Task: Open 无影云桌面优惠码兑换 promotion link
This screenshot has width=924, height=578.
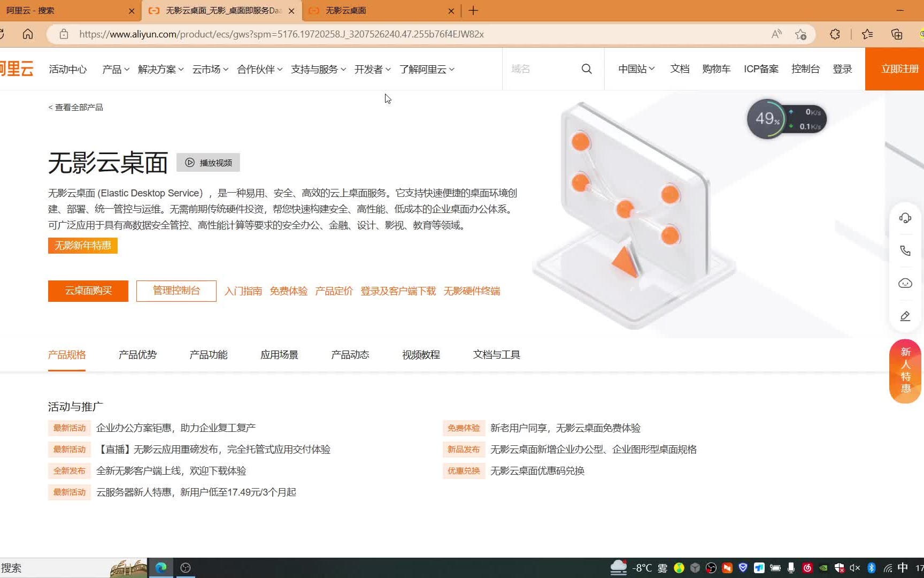Action: (537, 471)
